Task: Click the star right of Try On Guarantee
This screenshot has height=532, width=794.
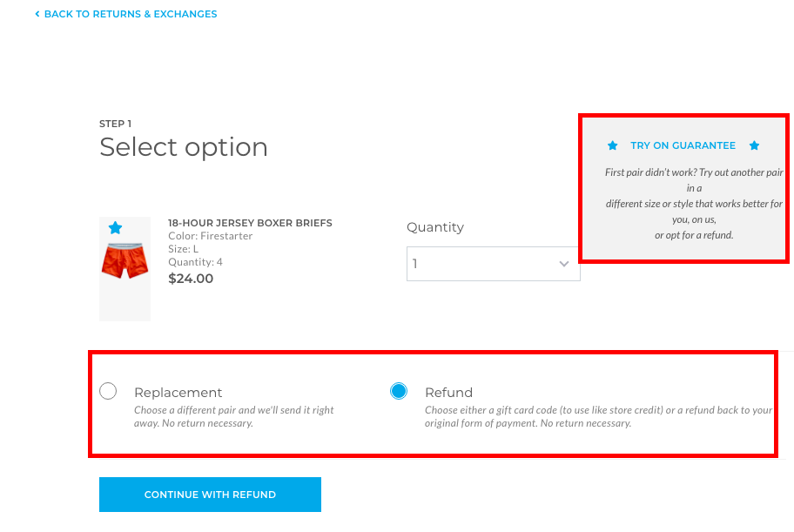Action: click(x=754, y=146)
